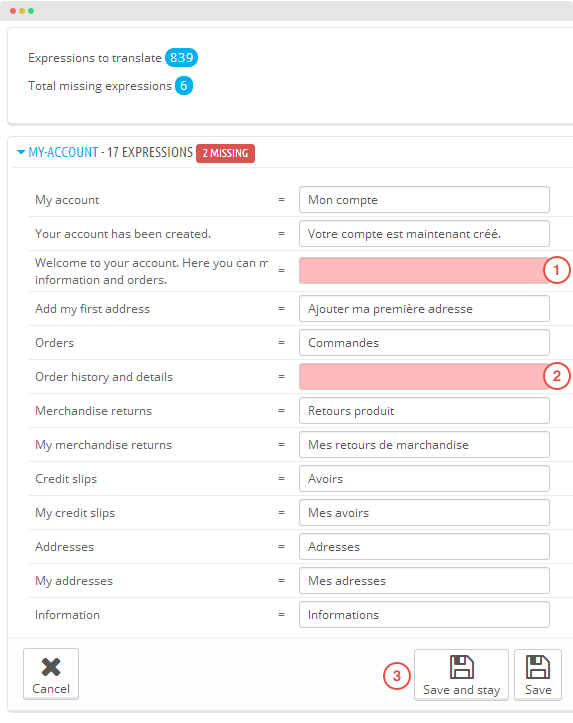The height and width of the screenshot is (723, 573).
Task: Click empty translation field for Welcome message
Action: tap(424, 270)
